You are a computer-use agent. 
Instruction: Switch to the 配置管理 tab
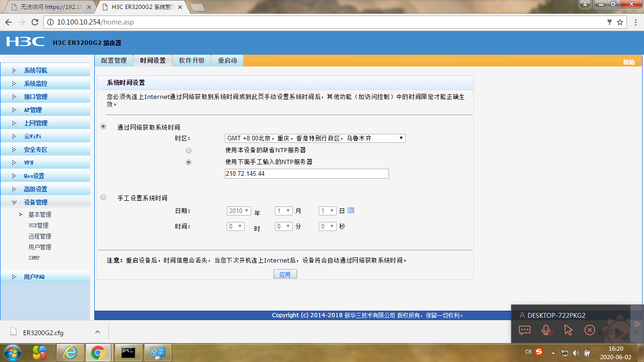tap(114, 60)
